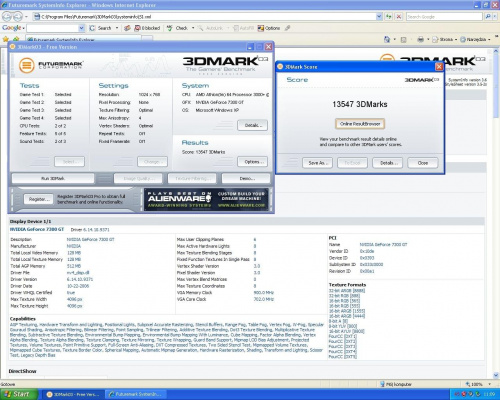
Task: Click the Stop loading button in IE
Action: click(399, 16)
